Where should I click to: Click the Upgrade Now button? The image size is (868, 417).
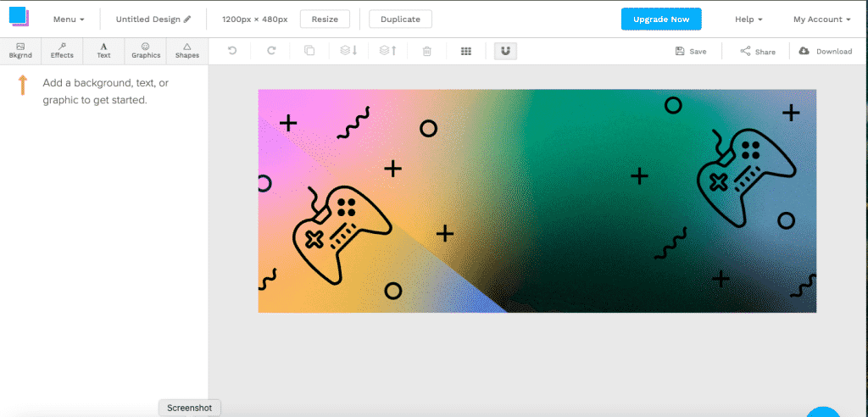[661, 19]
